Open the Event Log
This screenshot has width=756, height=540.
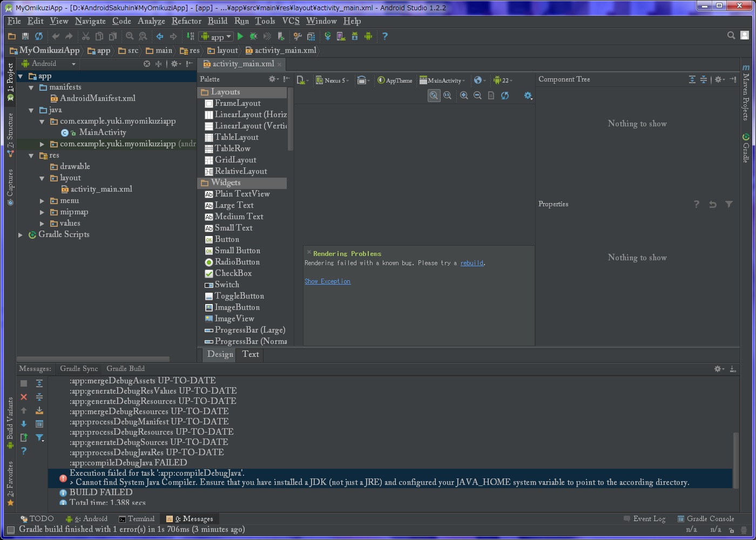644,519
